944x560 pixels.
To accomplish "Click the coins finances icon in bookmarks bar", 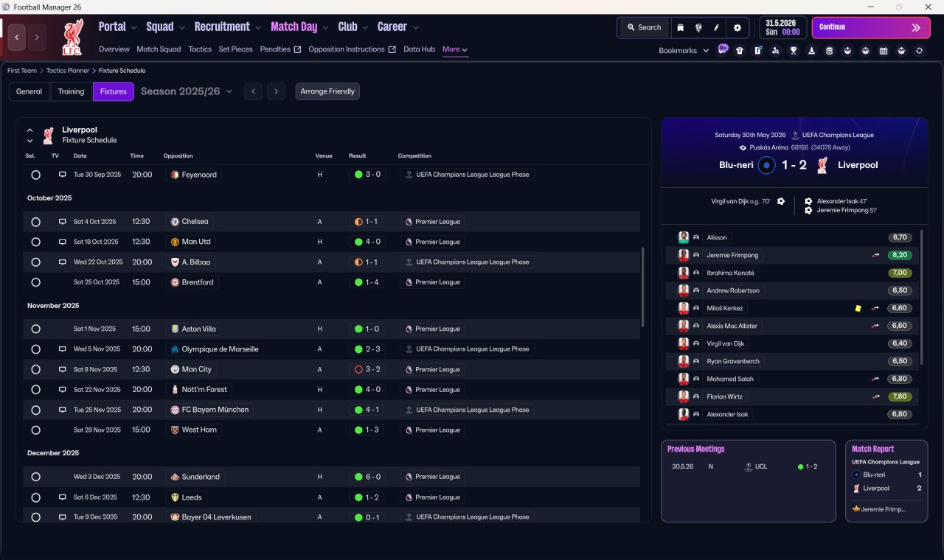I will [829, 51].
